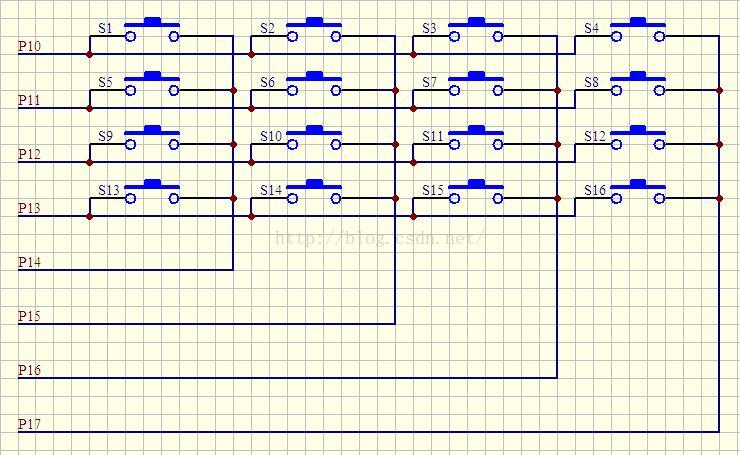
Task: Click the blog.csdn.net watermark link
Action: tap(379, 238)
